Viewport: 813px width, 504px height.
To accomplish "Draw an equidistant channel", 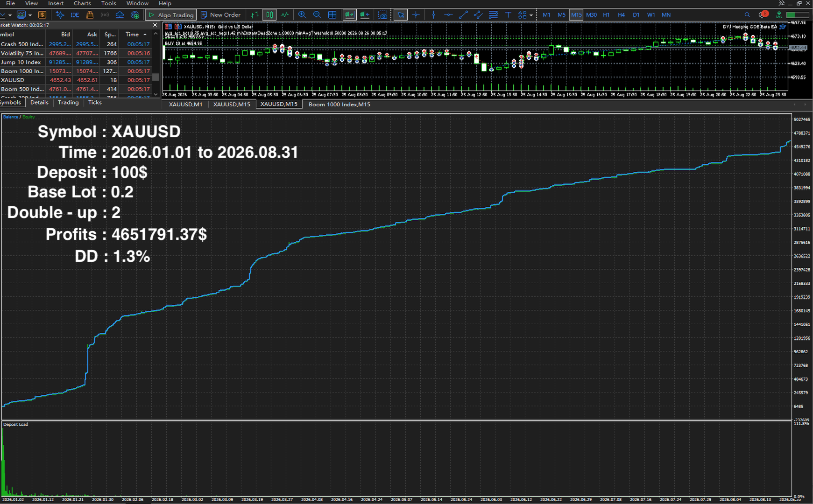I will 478,15.
